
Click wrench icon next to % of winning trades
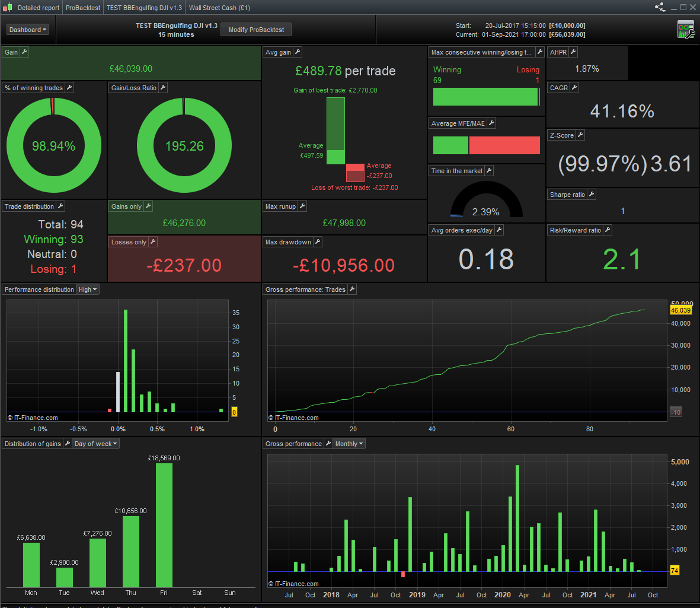pos(69,88)
